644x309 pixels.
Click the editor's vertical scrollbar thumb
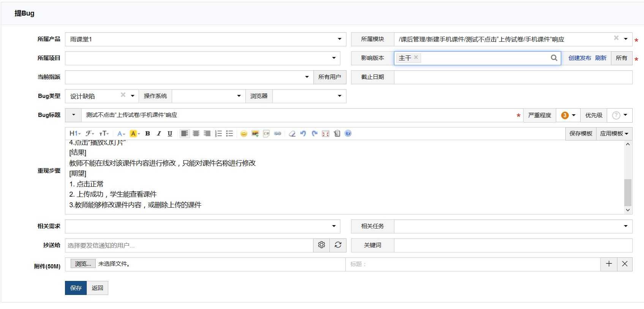tap(628, 192)
